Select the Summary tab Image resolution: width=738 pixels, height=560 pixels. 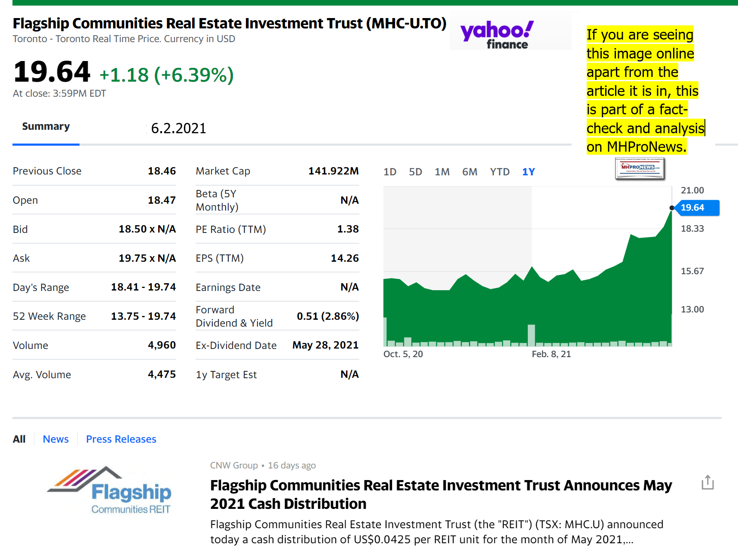coord(46,126)
